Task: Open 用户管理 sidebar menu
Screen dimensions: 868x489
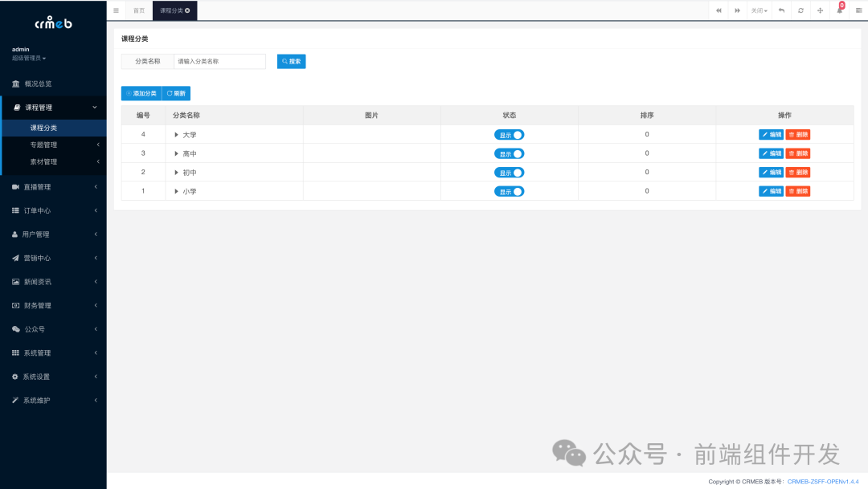Action: tap(53, 234)
